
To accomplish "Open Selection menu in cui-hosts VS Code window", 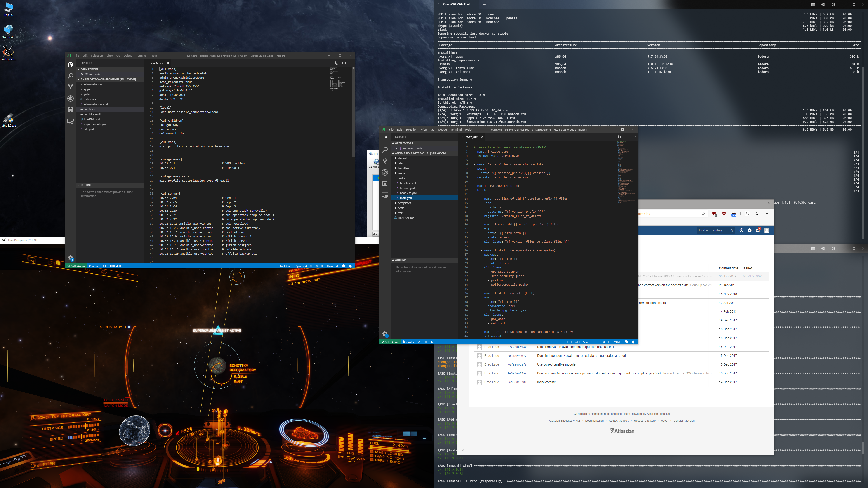I will [97, 56].
